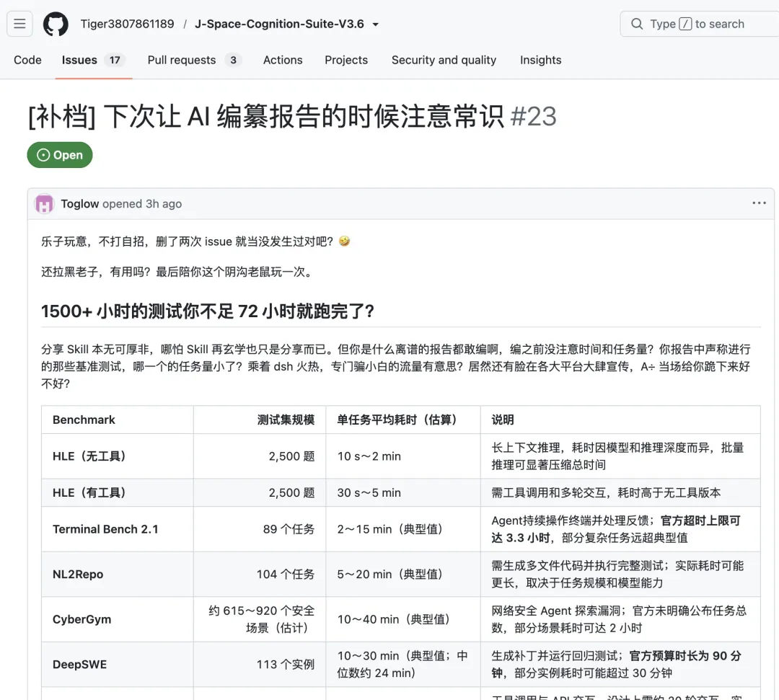The image size is (779, 700).
Task: Click the magnifier search icon
Action: pyautogui.click(x=636, y=24)
